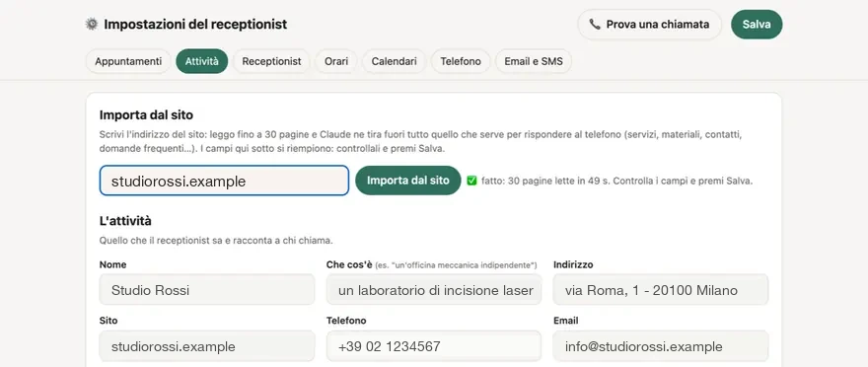The image size is (868, 367).
Task: Click the L'attività section heading
Action: tap(125, 221)
